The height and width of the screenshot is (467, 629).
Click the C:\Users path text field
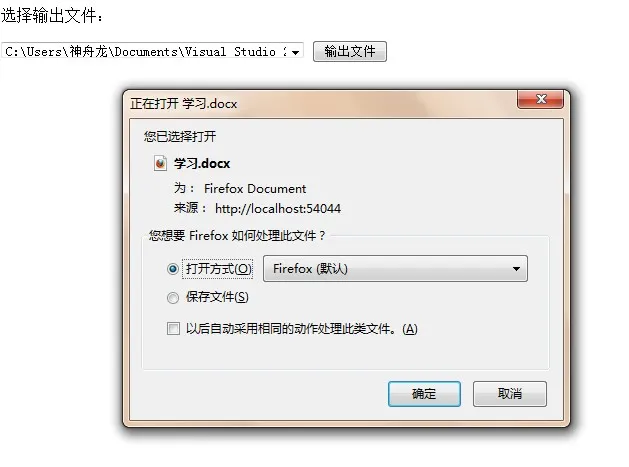[146, 52]
